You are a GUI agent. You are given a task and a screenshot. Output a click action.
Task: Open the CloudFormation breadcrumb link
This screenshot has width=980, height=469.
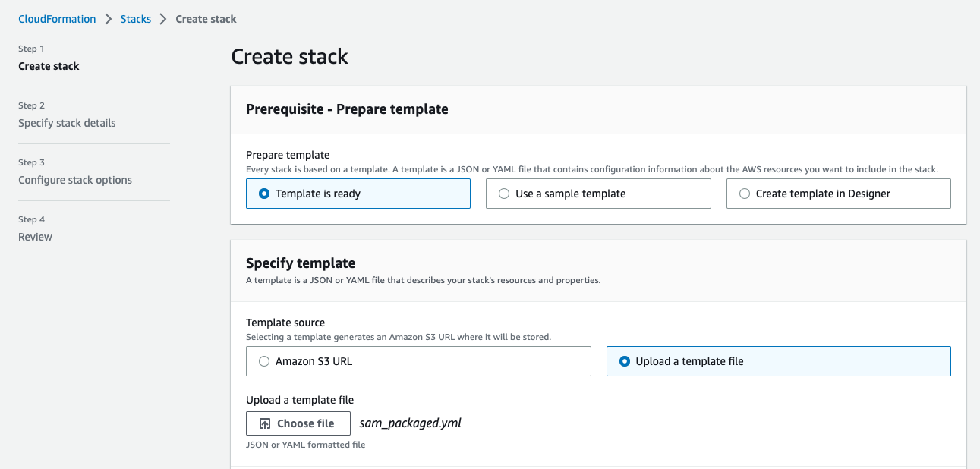57,19
